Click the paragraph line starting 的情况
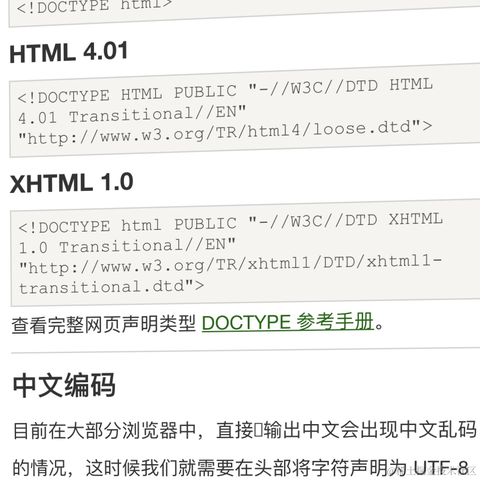Image resolution: width=480 pixels, height=480 pixels. 241,467
